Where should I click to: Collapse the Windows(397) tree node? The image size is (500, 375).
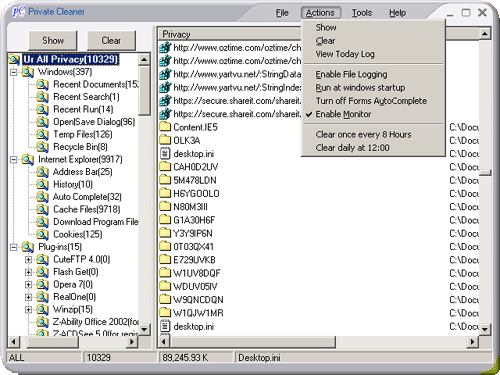pos(14,72)
